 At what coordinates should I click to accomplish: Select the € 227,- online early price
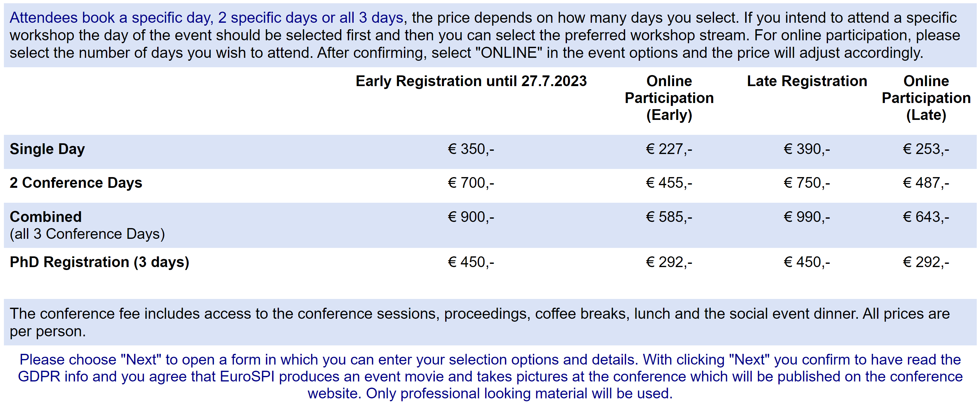coord(669,149)
